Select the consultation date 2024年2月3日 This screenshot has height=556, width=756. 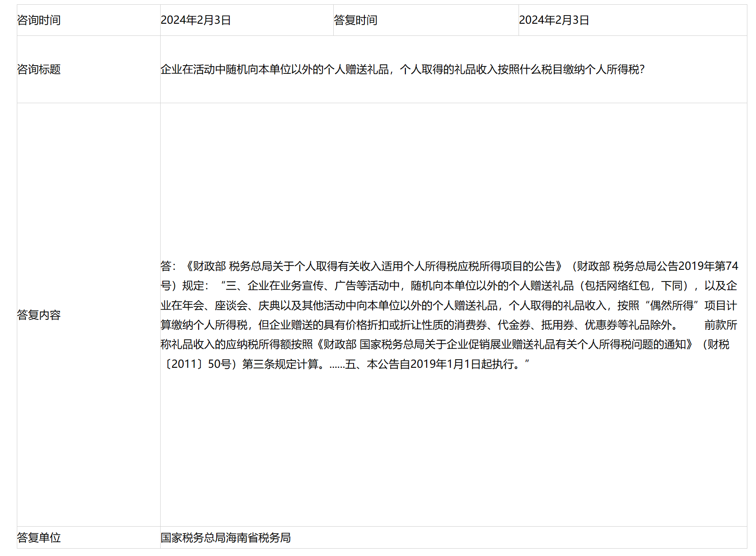tap(194, 20)
